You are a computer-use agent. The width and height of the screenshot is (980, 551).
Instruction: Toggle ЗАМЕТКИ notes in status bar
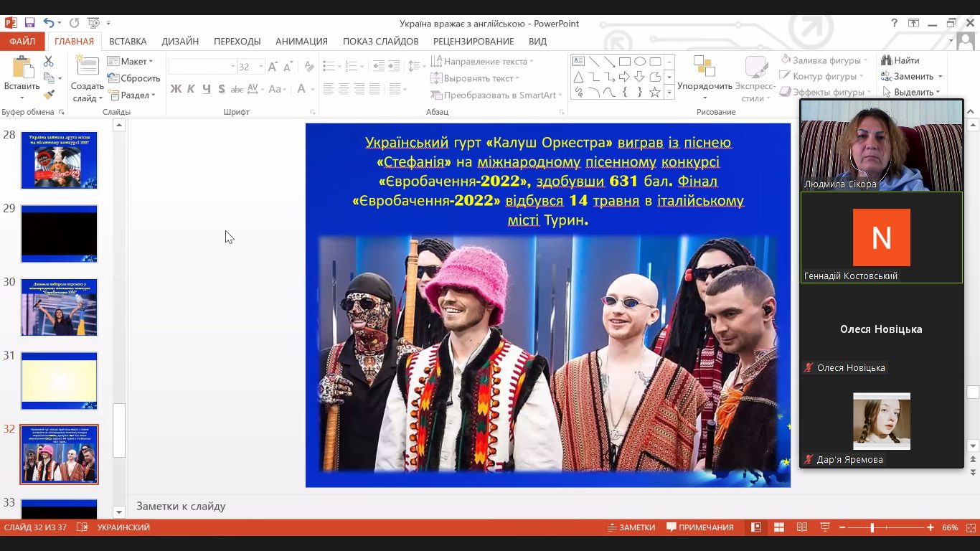631,527
